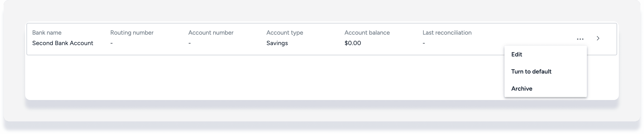The width and height of the screenshot is (644, 134).
Task: Click the Account balance column label
Action: [367, 33]
